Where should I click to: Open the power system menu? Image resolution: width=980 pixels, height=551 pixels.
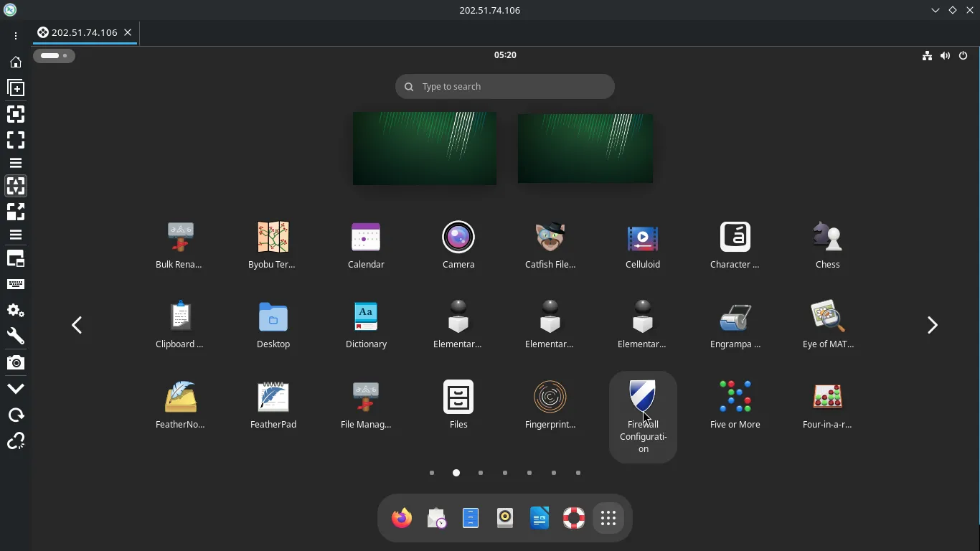[963, 56]
